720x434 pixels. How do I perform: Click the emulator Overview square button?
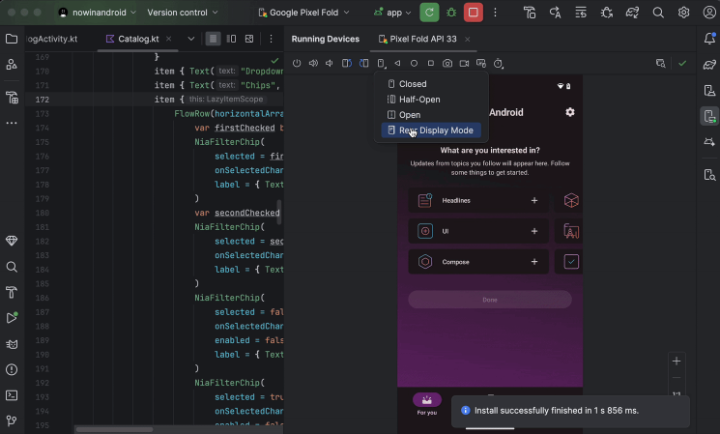pyautogui.click(x=431, y=63)
